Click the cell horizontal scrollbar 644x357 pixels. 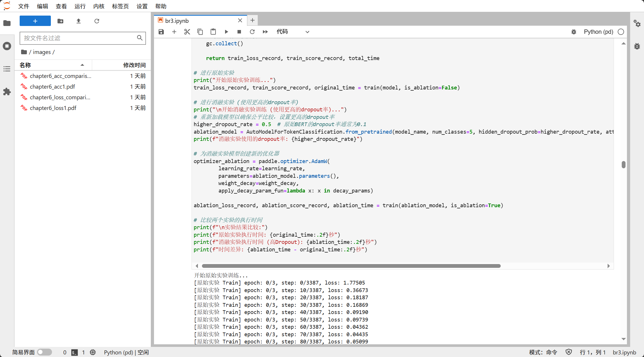351,266
